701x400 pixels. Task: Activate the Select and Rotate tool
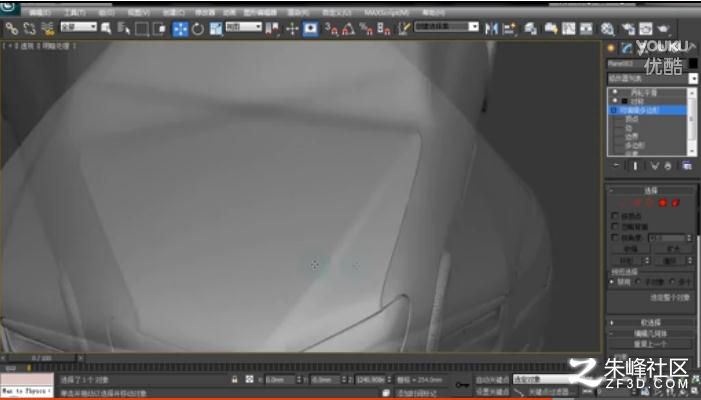198,29
